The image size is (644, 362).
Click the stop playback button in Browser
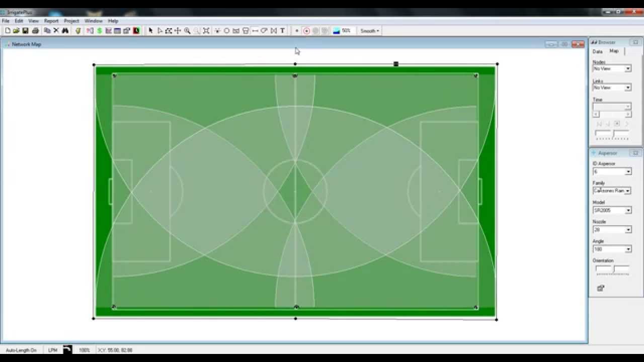617,124
